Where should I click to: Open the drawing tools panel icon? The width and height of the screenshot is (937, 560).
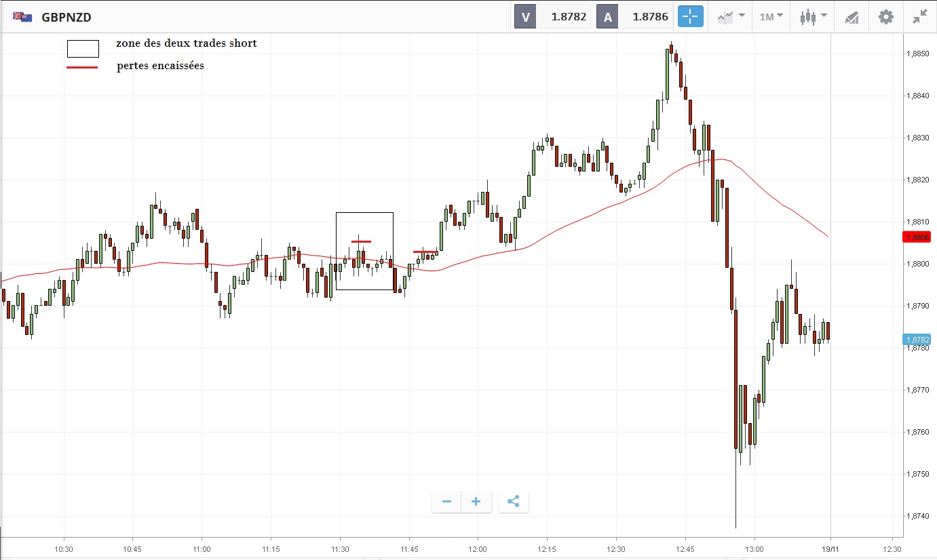point(852,17)
